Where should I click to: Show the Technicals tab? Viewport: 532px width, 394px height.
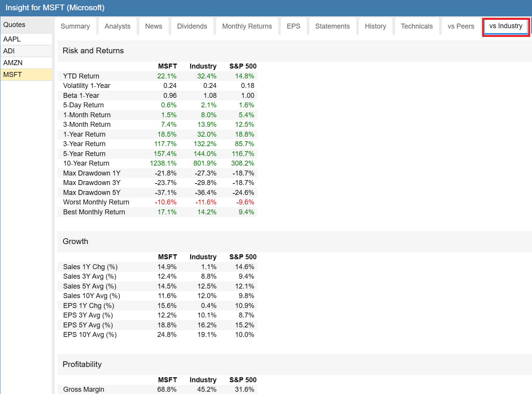tap(417, 26)
